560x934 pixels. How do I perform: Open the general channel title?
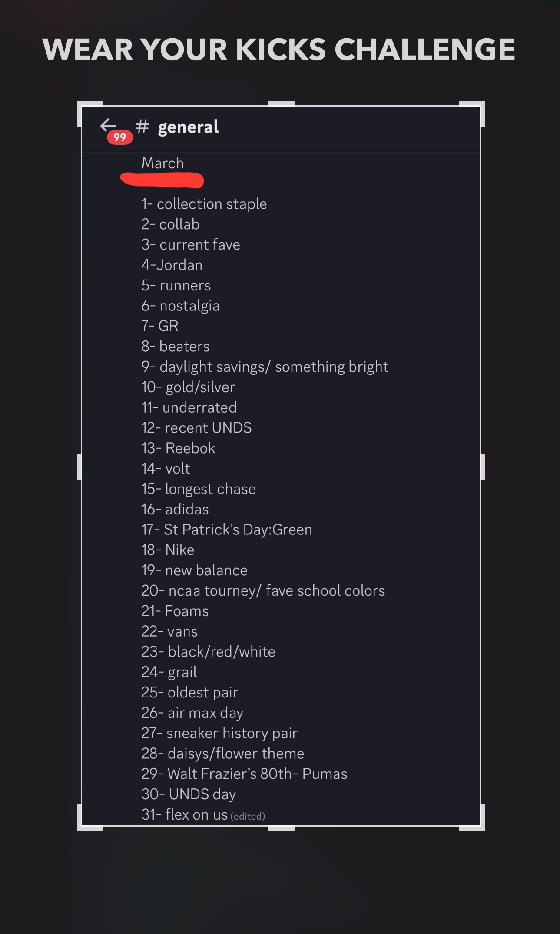188,127
